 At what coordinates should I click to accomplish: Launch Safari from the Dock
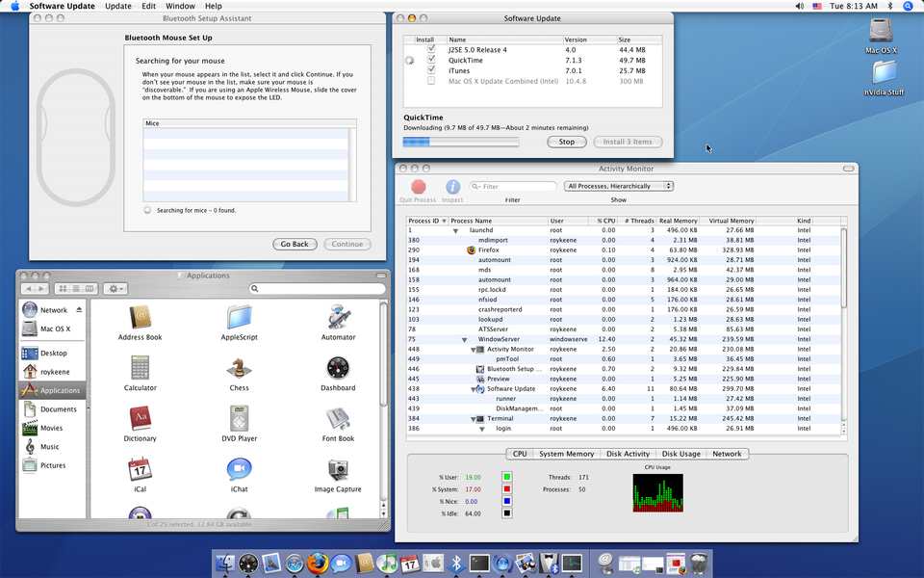point(295,564)
